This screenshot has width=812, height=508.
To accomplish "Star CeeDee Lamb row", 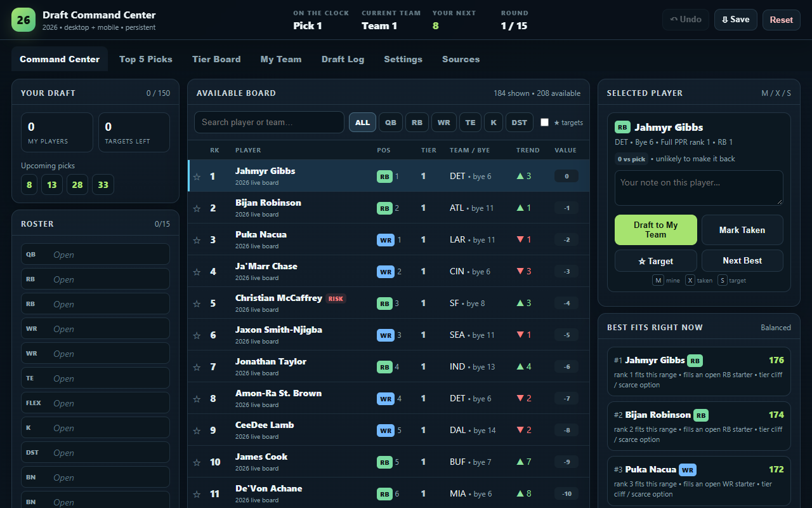I will 197,431.
